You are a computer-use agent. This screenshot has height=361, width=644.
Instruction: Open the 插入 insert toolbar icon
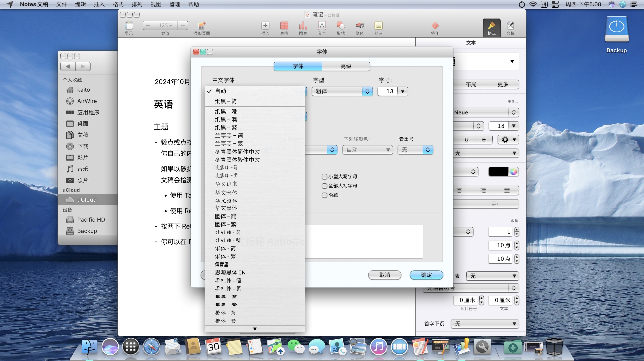[265, 25]
